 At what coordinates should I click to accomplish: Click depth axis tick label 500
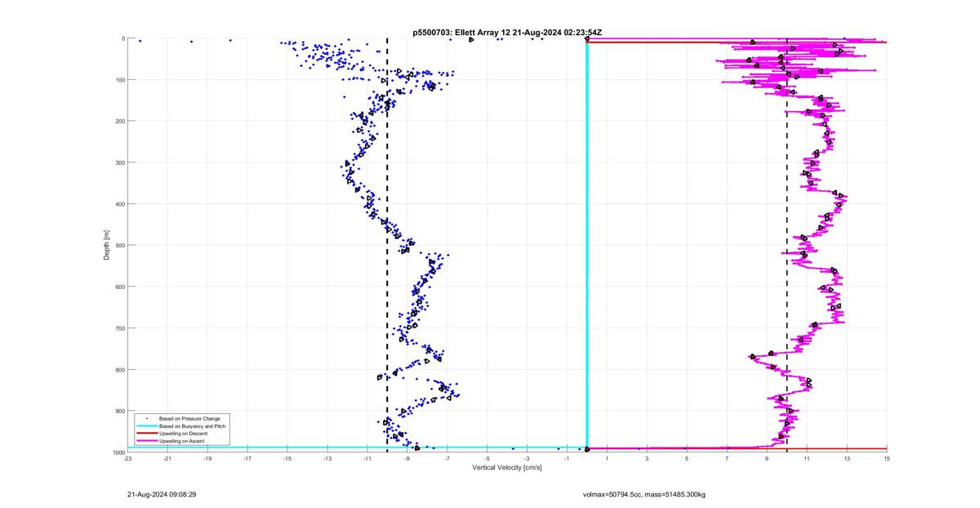pyautogui.click(x=119, y=245)
